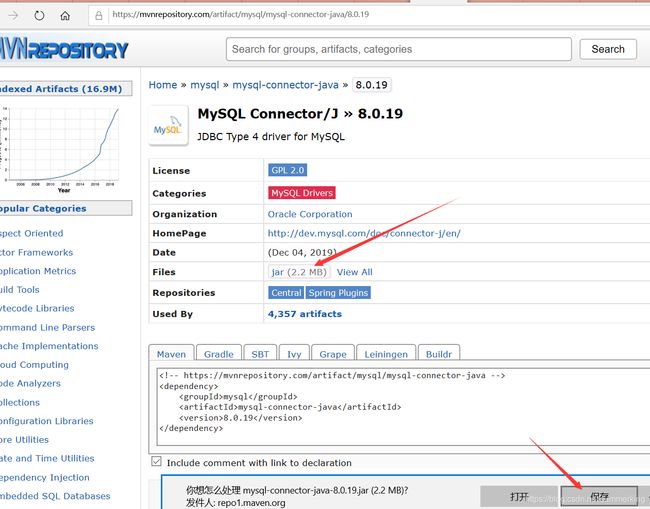Open the Spring Plugins repository badge

click(x=338, y=293)
